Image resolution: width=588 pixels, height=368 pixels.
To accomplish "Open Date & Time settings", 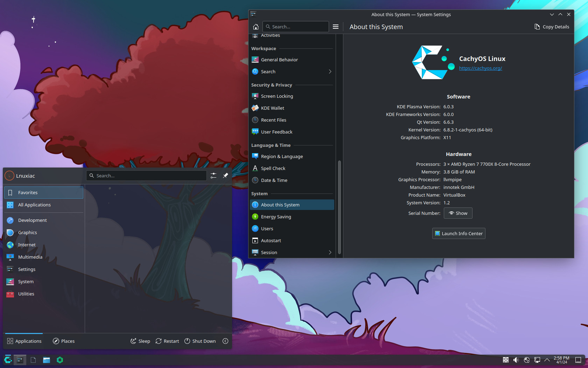I will click(x=292, y=180).
